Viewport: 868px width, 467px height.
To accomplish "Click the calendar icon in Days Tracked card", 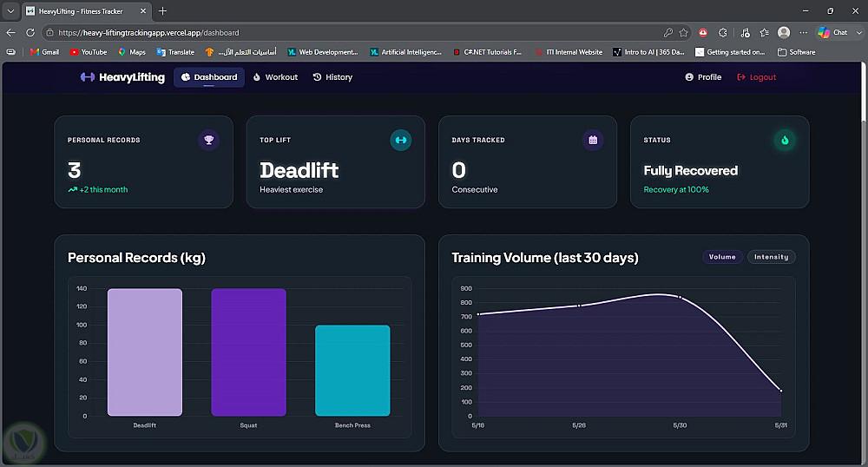I will [593, 140].
